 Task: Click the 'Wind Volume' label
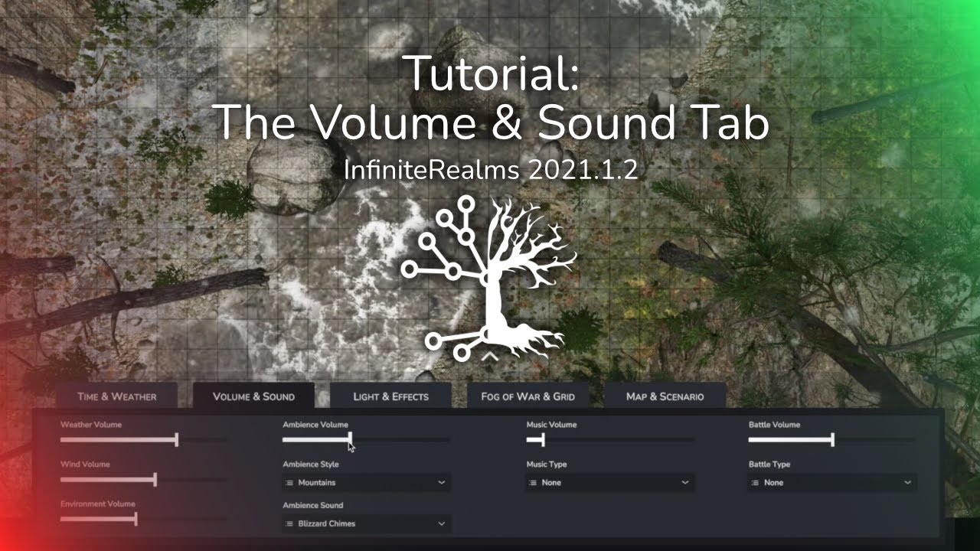[x=85, y=465]
